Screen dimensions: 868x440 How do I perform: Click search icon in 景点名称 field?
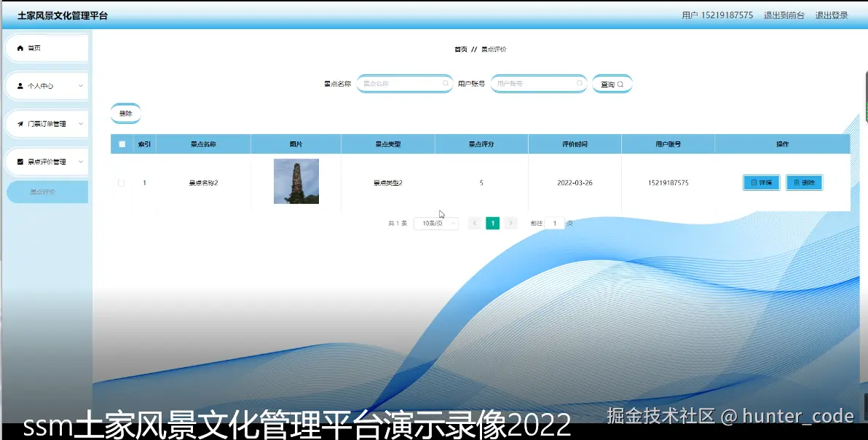tap(446, 84)
